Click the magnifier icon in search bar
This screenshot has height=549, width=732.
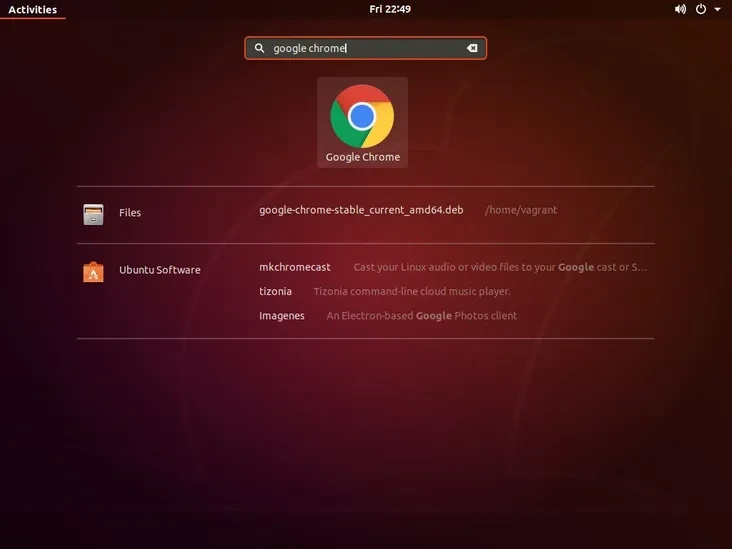tap(260, 48)
